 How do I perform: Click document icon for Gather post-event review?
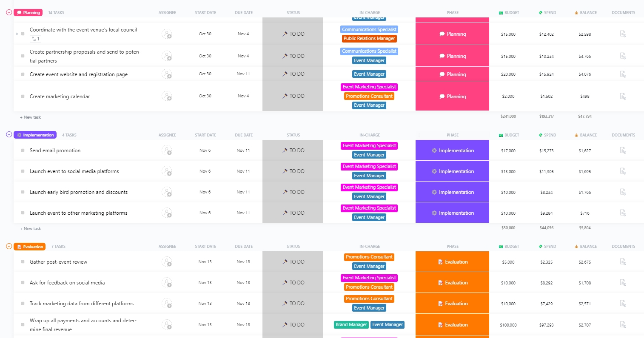coord(623,262)
